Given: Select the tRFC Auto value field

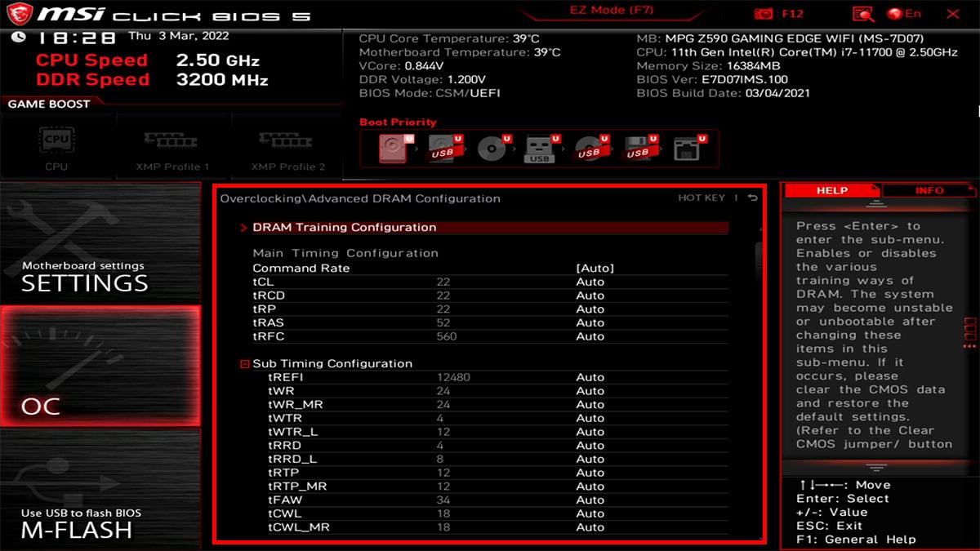Looking at the screenshot, I should point(590,336).
